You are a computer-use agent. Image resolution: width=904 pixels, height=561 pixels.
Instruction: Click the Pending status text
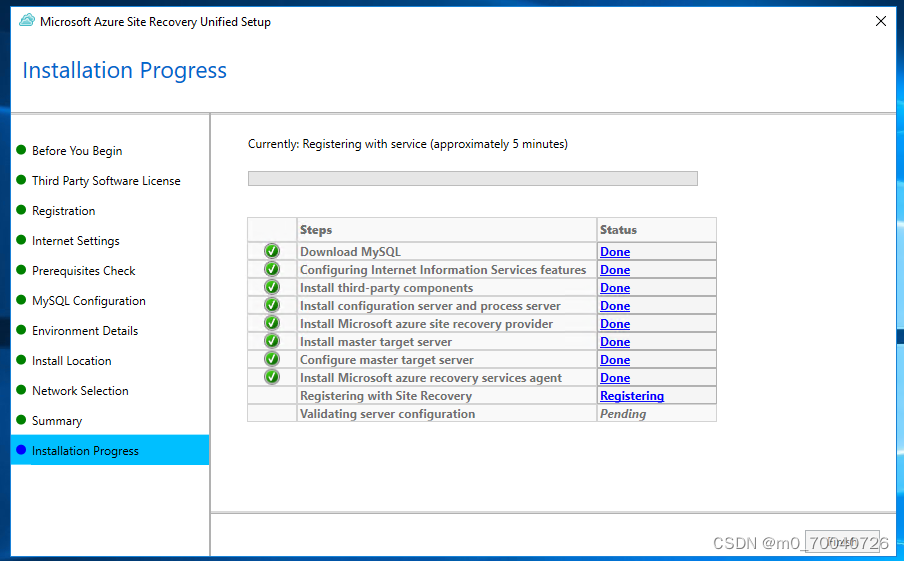pos(623,414)
